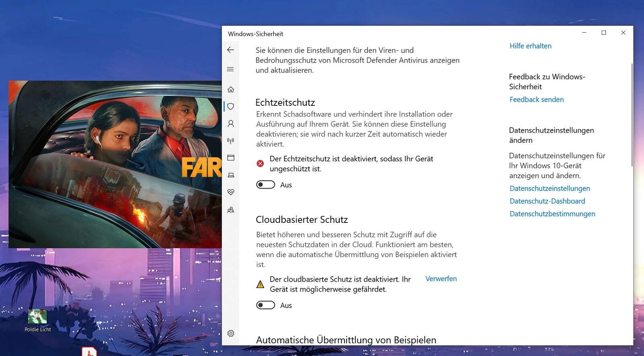
Task: Open the Datenschutzbestimmungen link
Action: (552, 214)
